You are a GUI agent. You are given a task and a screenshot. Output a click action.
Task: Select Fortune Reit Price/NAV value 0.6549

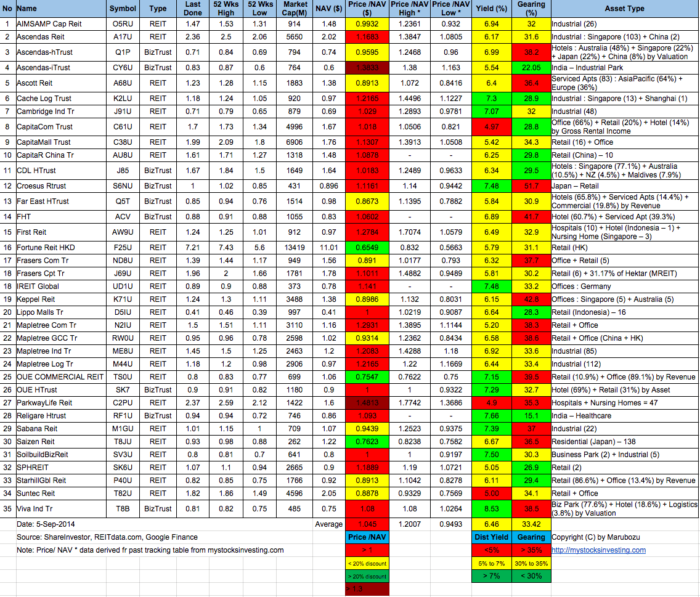point(367,248)
